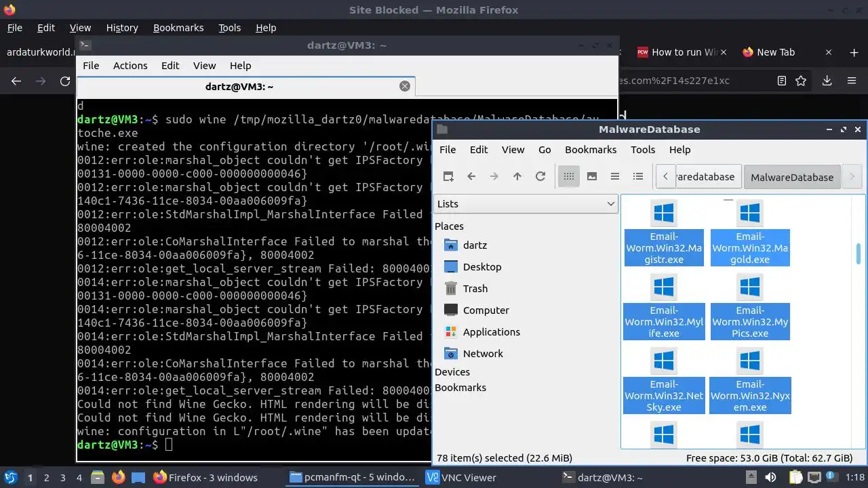
Task: Close the dartz@VM3 terminal tab
Action: 405,86
